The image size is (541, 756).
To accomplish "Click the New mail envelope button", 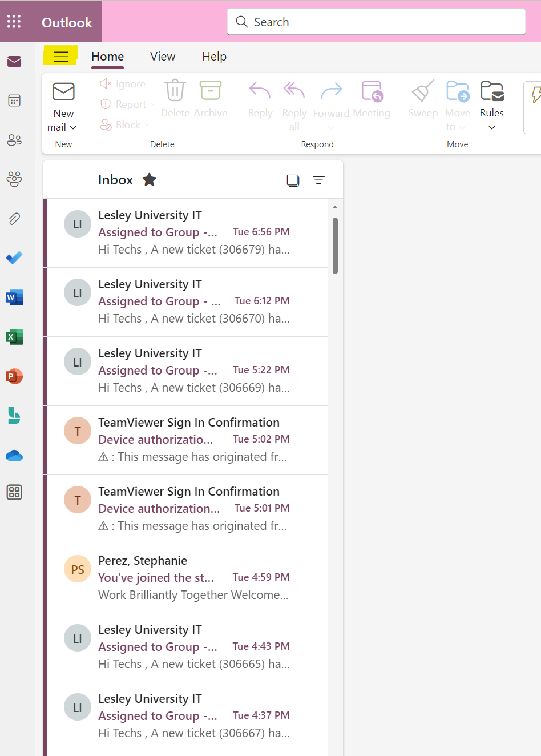I will pos(63,92).
